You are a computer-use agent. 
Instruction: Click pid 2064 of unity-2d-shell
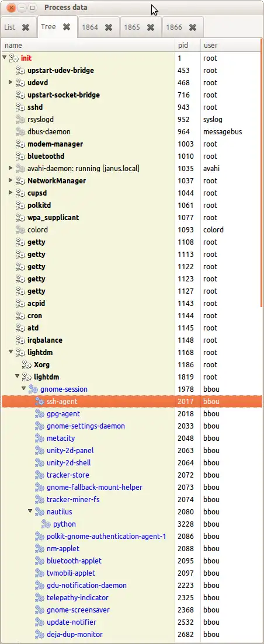click(185, 463)
